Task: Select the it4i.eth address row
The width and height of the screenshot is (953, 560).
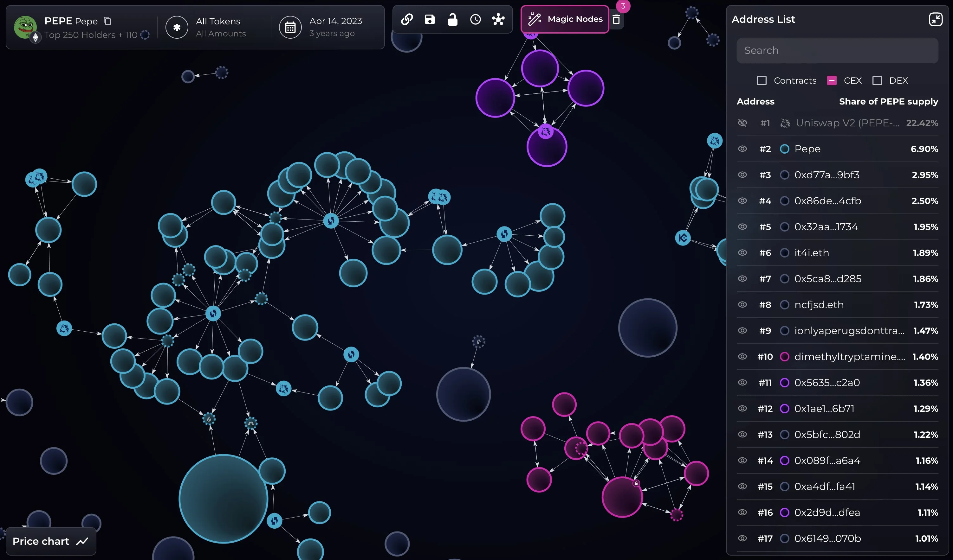Action: (x=812, y=252)
